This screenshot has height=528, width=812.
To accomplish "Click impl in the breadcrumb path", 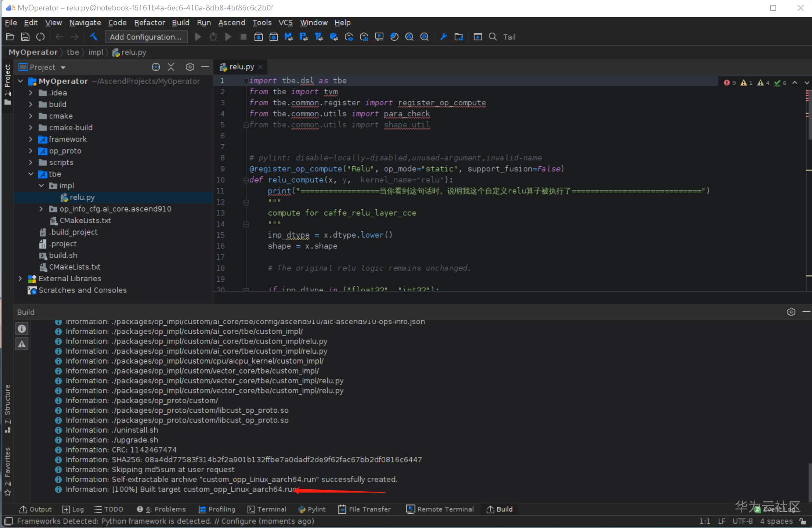I will [x=96, y=52].
